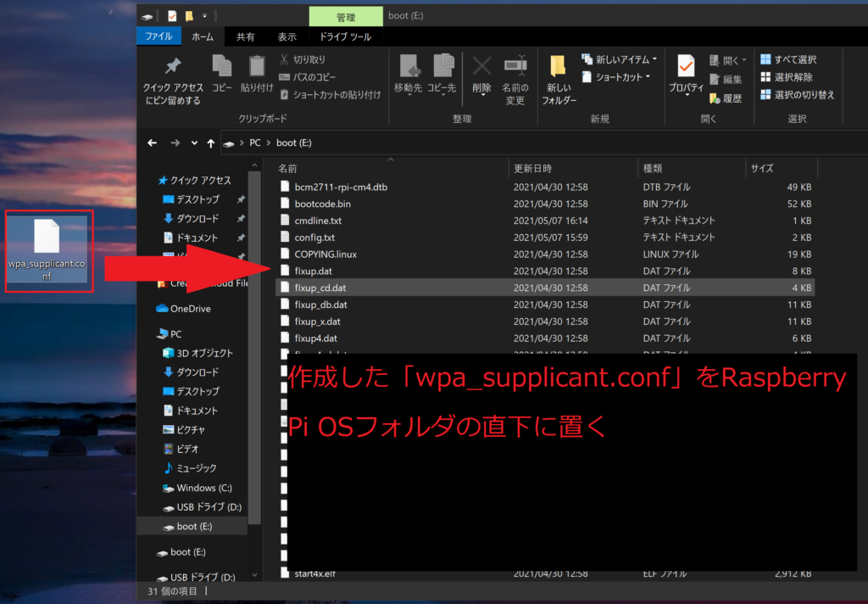Select the config.txt file
Image resolution: width=868 pixels, height=604 pixels.
coord(545,238)
